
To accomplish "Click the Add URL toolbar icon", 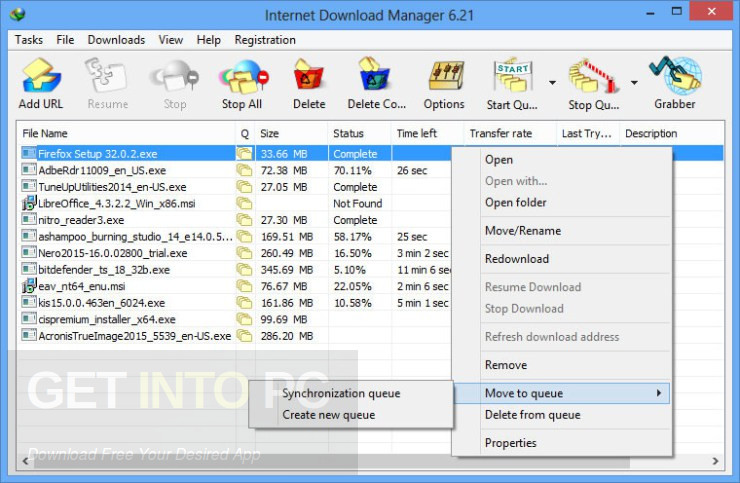I will point(41,84).
